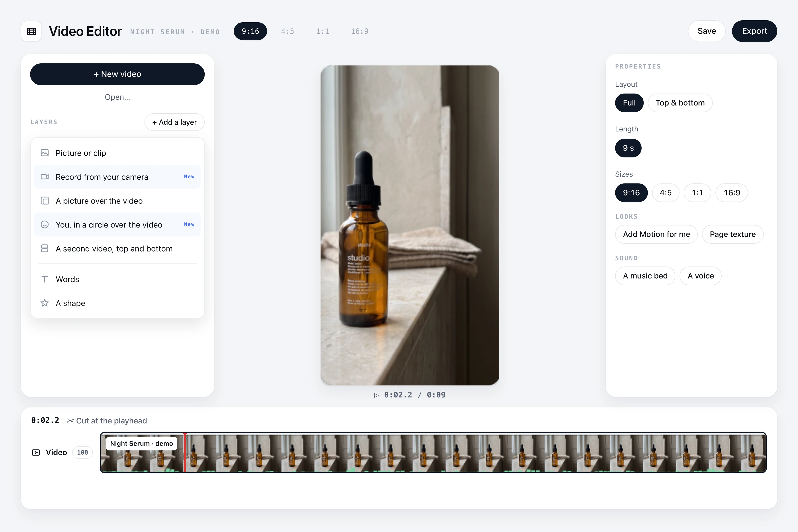The width and height of the screenshot is (798, 532).
Task: Choose 16:9 under Sizes in Properties
Action: [731, 193]
